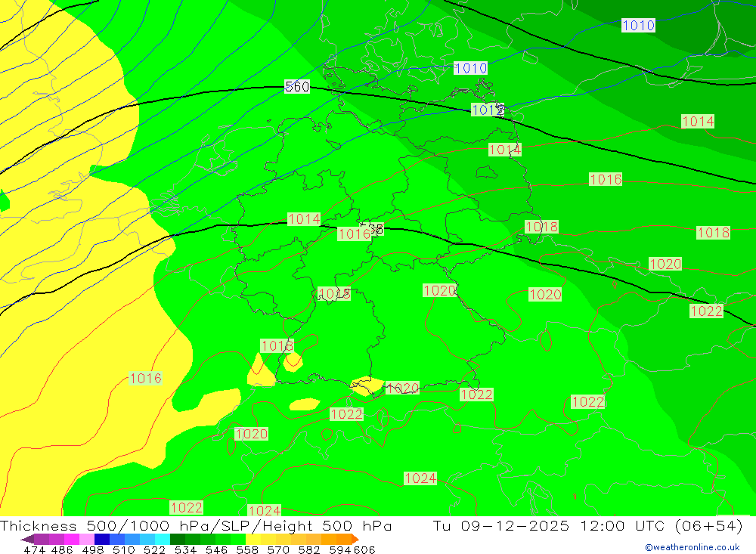Click the 594 legend value
Image resolution: width=756 pixels, height=554 pixels.
pos(340,549)
